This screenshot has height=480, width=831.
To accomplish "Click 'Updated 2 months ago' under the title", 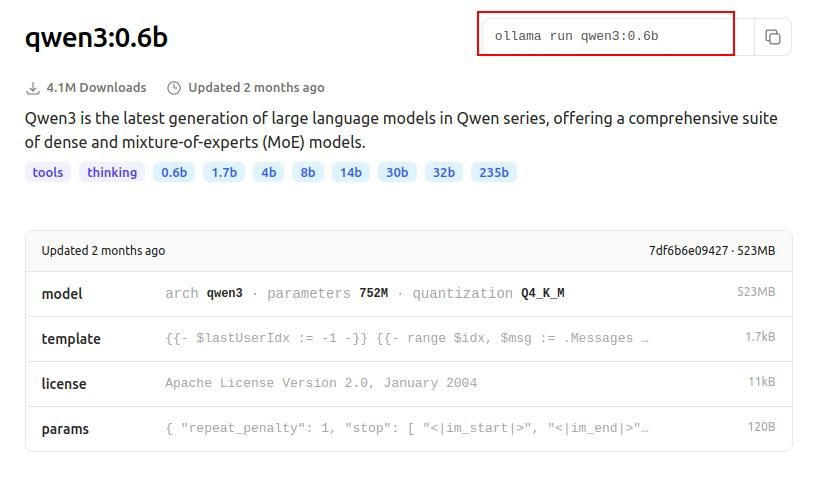I will 256,87.
